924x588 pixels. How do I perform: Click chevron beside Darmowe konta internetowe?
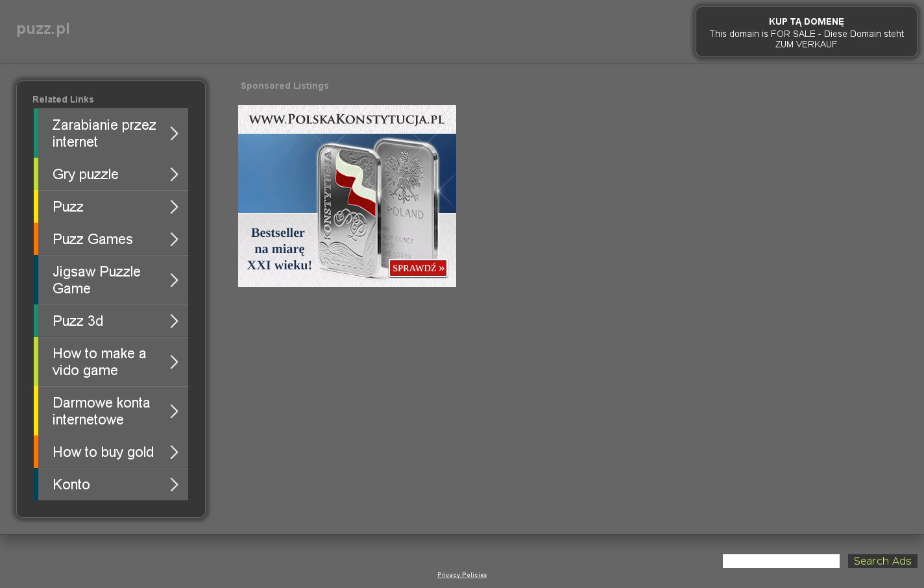(174, 411)
